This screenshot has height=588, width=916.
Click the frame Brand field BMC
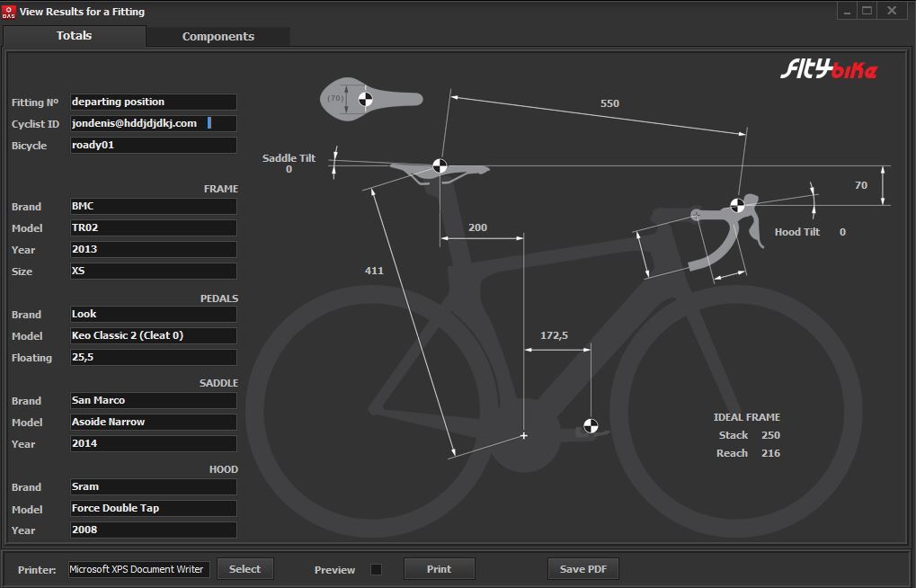coord(154,206)
